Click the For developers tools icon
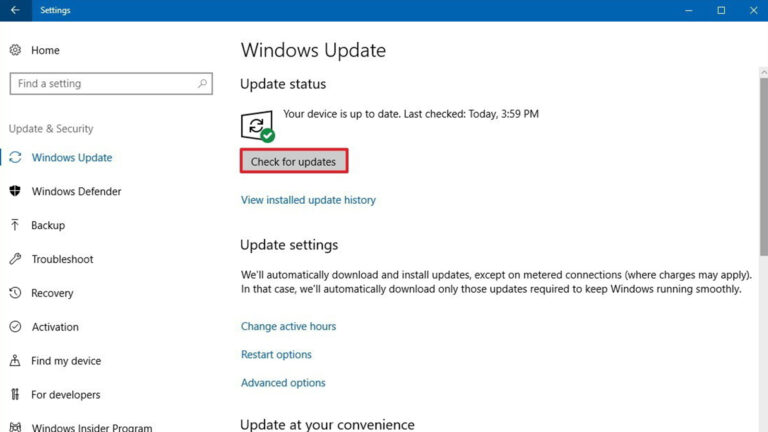This screenshot has height=432, width=768. click(x=15, y=394)
